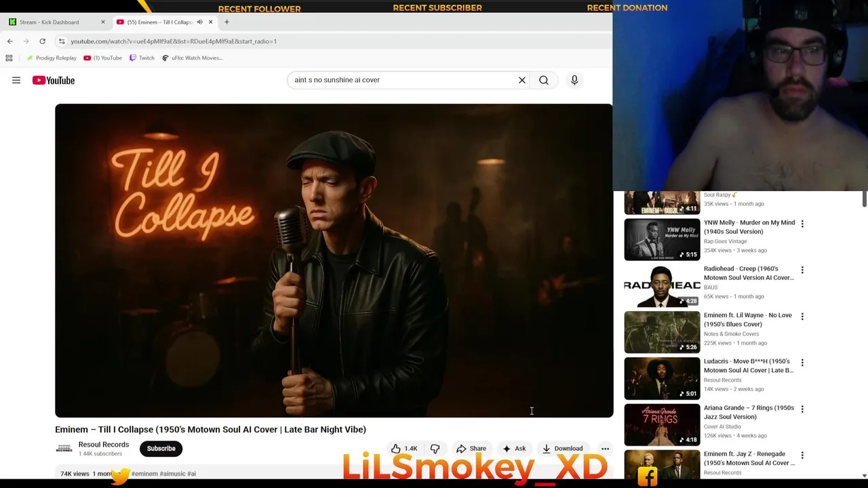Open the Prodigy Roleplay bookmark
The width and height of the screenshot is (868, 488).
point(52,58)
